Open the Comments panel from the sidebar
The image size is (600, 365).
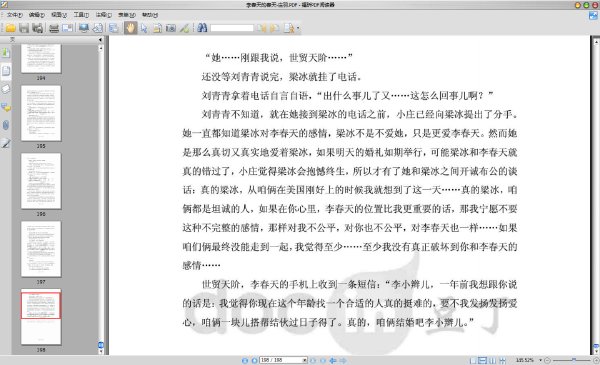click(x=6, y=108)
